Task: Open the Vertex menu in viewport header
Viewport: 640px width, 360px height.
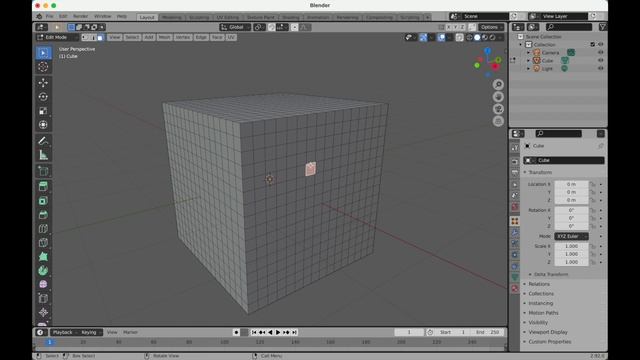Action: click(182, 38)
